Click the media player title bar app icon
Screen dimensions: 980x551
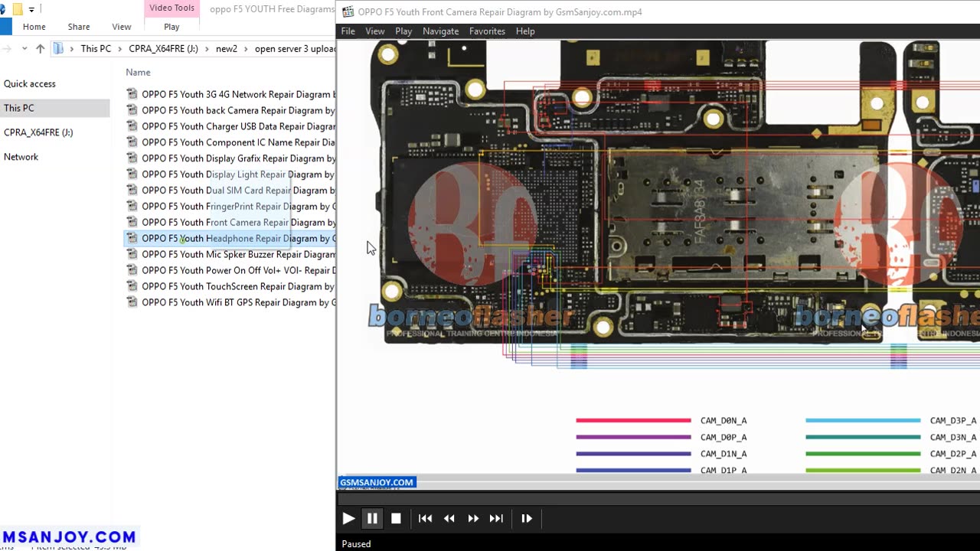[348, 11]
